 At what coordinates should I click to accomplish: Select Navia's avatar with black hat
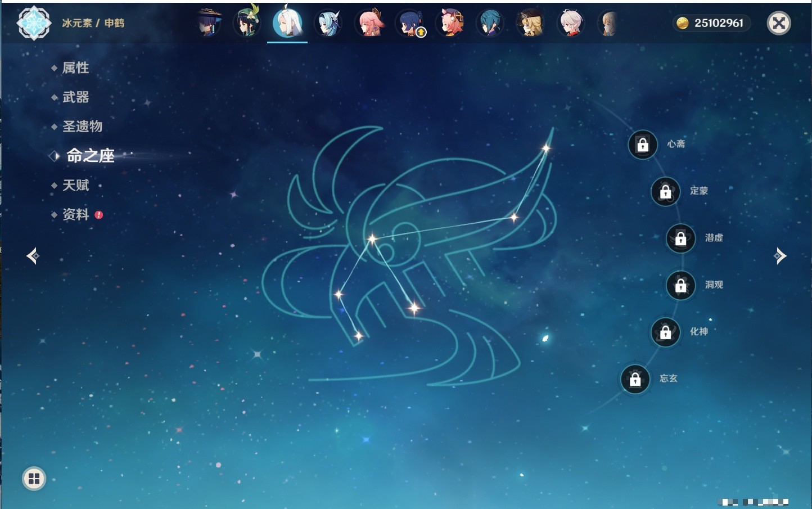click(x=530, y=23)
